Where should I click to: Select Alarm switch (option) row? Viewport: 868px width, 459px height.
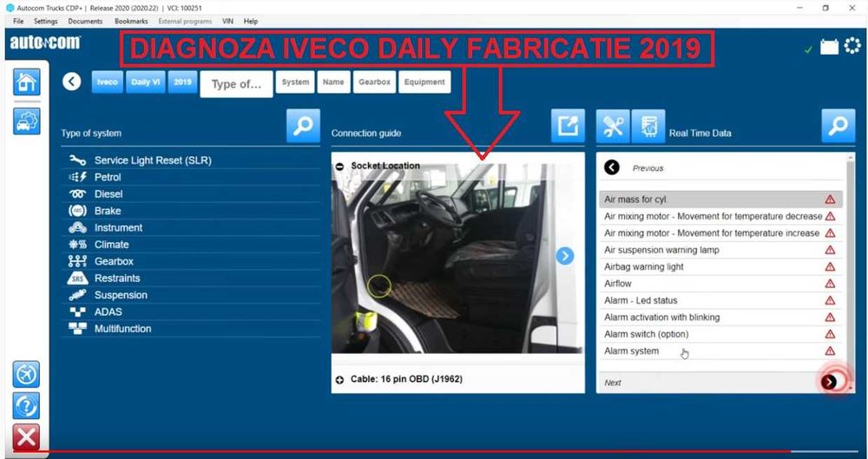coord(720,334)
